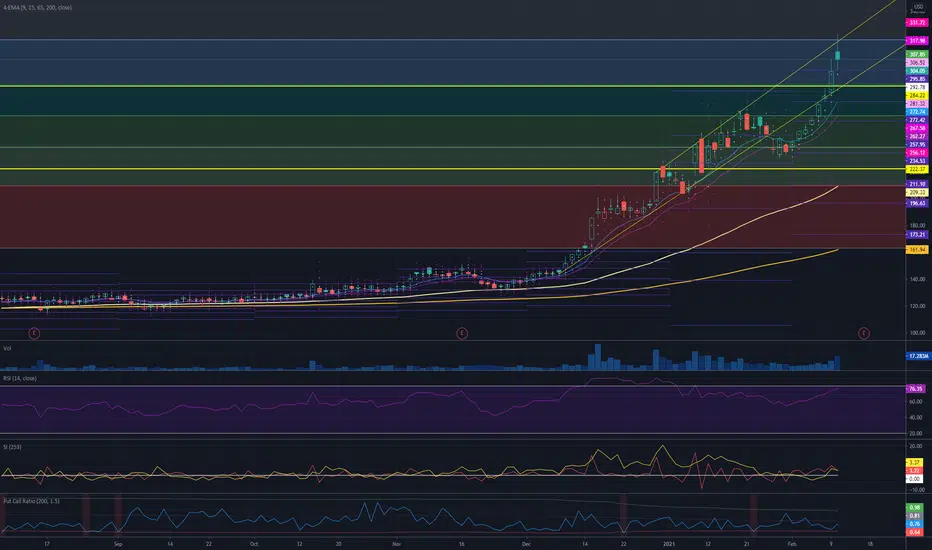Click the Dec label on the time axis
The width and height of the screenshot is (932, 550).
click(527, 544)
